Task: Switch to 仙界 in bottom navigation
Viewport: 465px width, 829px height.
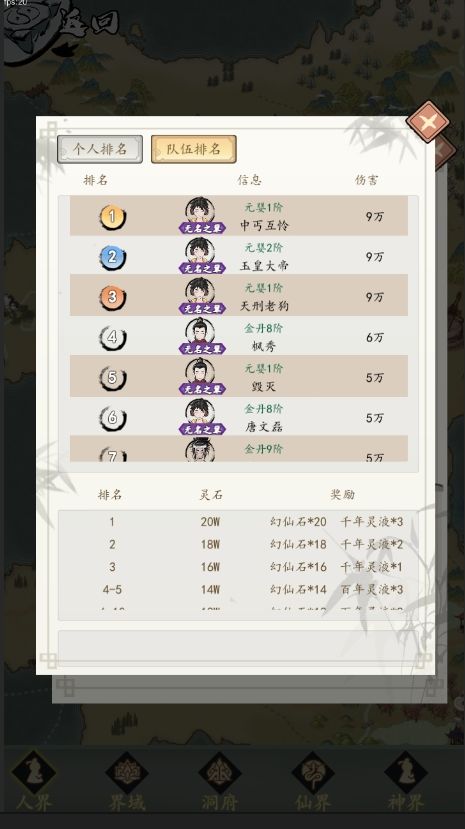Action: 313,780
